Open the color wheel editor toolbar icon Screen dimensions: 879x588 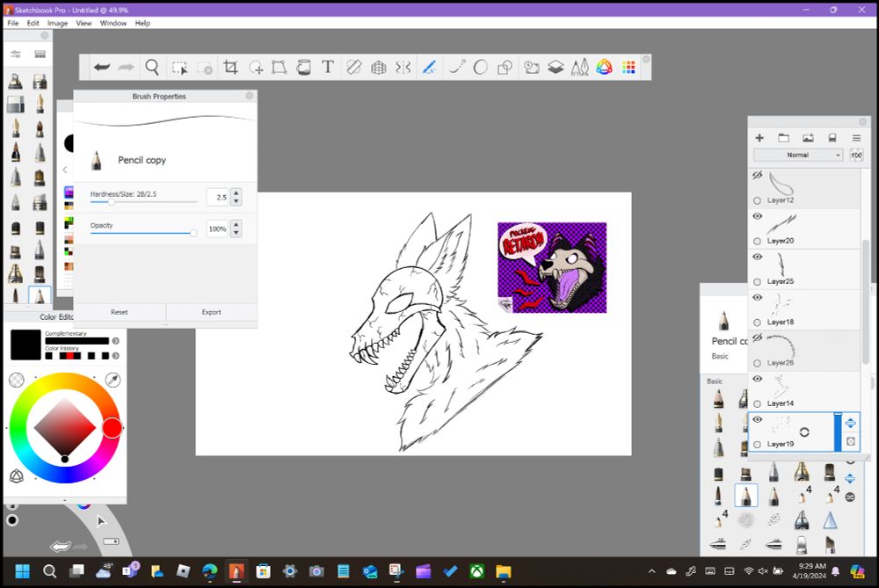tap(604, 67)
